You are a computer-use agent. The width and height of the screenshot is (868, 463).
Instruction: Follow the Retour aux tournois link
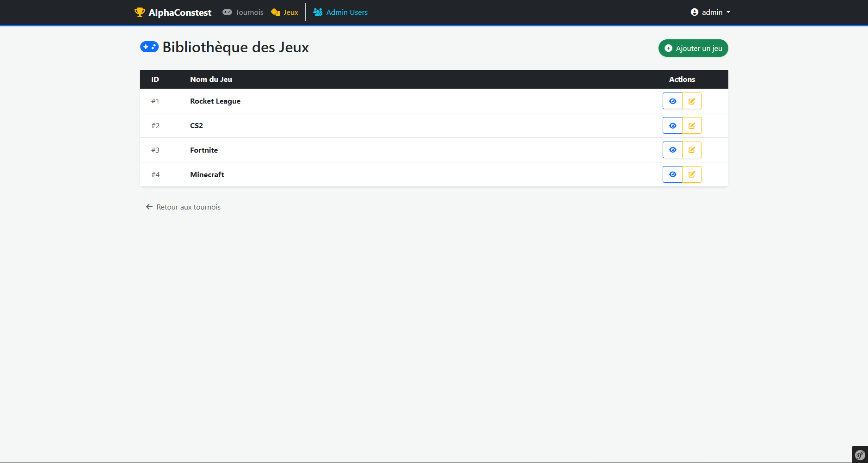pyautogui.click(x=183, y=207)
